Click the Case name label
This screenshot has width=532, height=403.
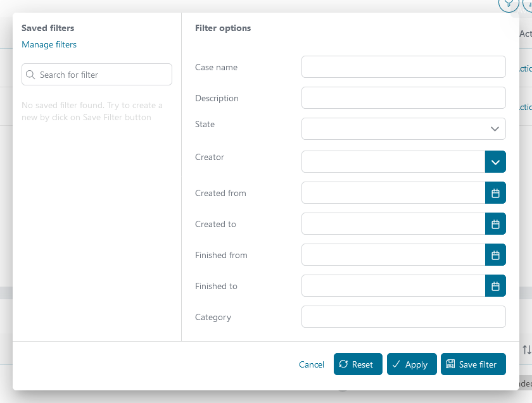pyautogui.click(x=216, y=68)
